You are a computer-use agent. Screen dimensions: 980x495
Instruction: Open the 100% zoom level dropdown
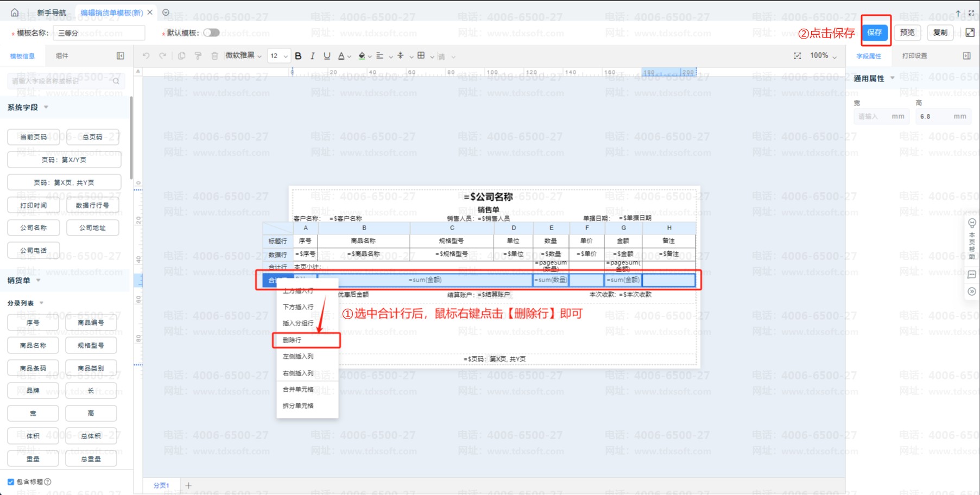pyautogui.click(x=823, y=56)
